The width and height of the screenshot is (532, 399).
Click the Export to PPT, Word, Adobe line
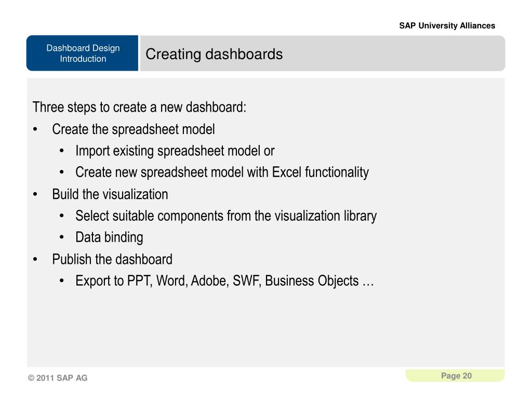click(224, 281)
